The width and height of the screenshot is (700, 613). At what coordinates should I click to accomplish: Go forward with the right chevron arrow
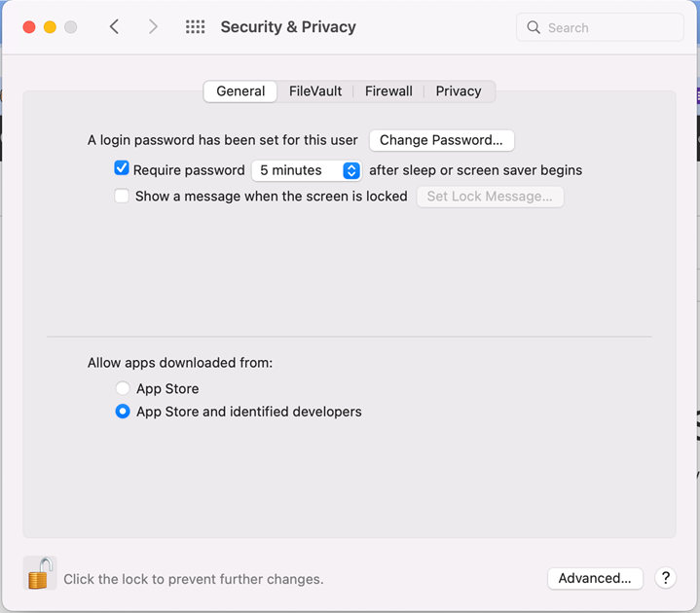point(153,27)
